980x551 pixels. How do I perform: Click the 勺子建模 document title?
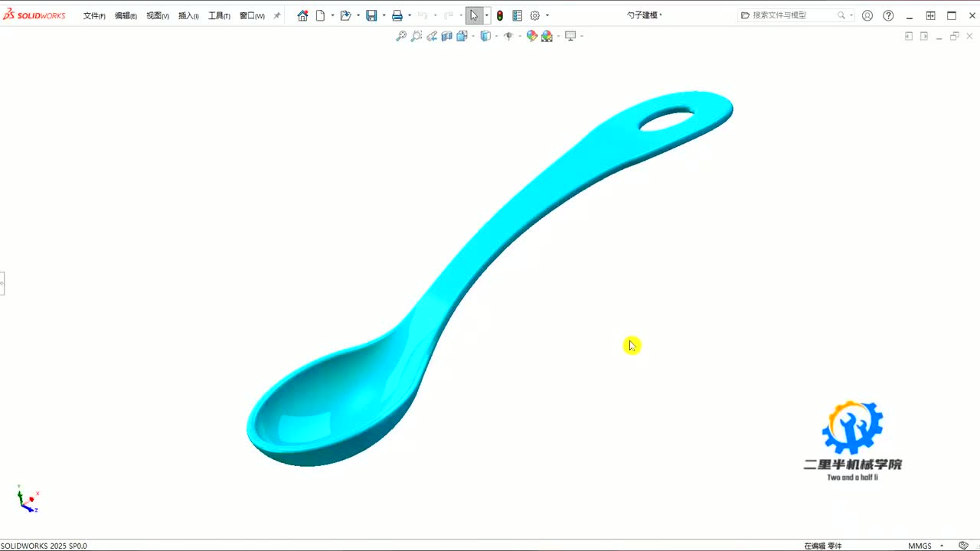coord(642,15)
